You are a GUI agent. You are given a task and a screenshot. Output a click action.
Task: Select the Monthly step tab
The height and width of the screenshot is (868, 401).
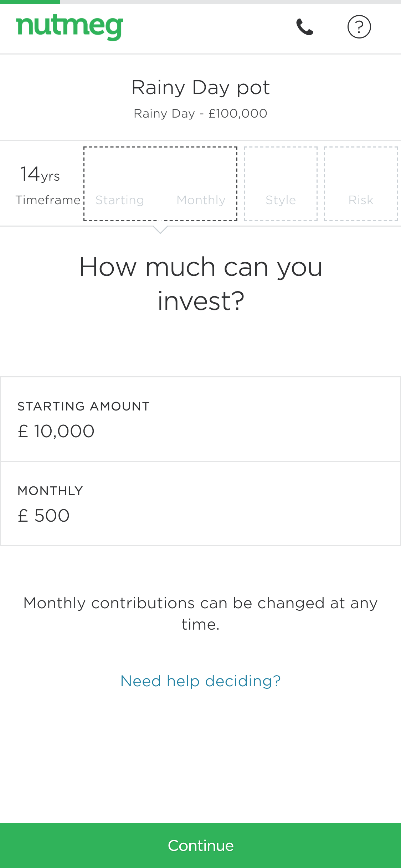(201, 200)
